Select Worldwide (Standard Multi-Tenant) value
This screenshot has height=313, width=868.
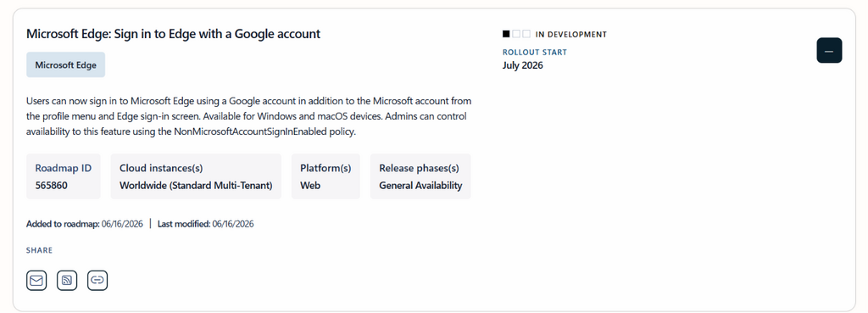point(196,186)
